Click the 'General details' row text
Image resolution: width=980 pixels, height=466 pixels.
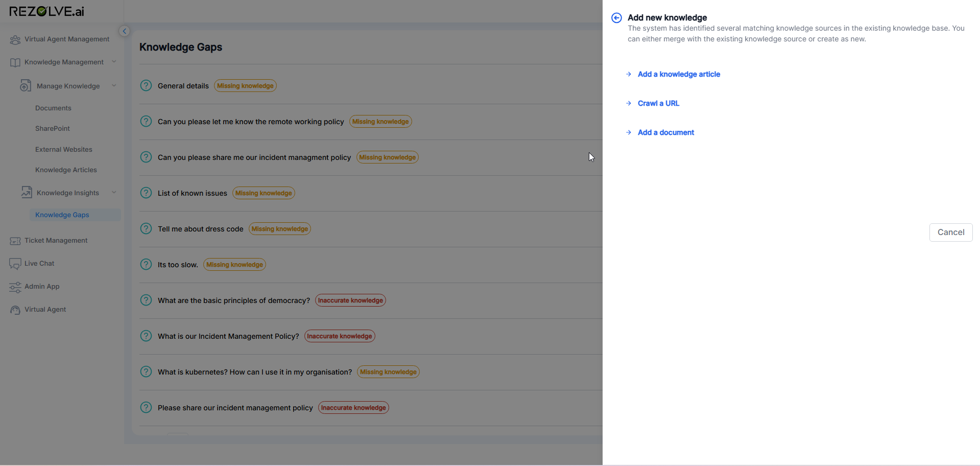click(x=183, y=86)
